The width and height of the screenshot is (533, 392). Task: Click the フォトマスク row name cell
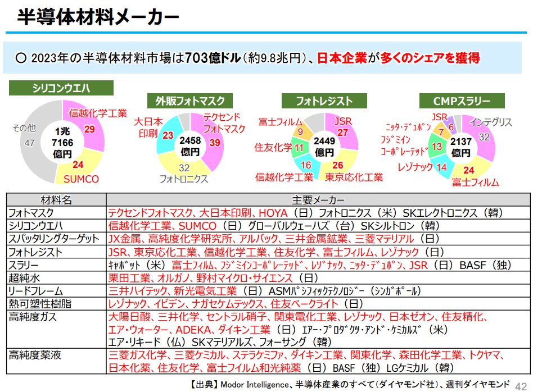tap(56, 213)
